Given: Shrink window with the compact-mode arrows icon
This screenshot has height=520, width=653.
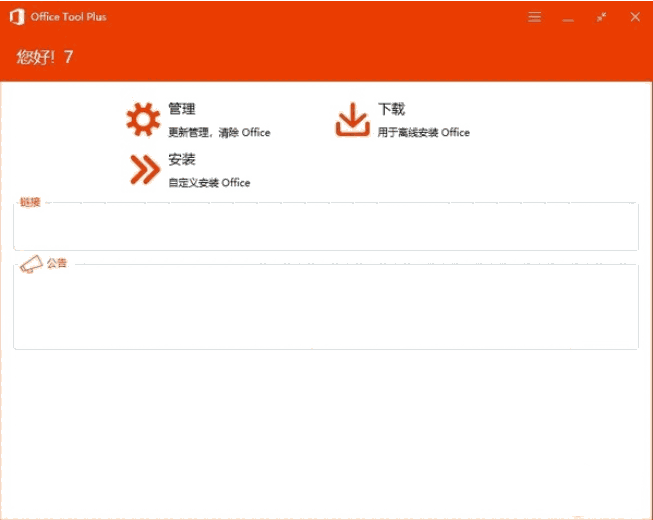Looking at the screenshot, I should click(x=601, y=17).
